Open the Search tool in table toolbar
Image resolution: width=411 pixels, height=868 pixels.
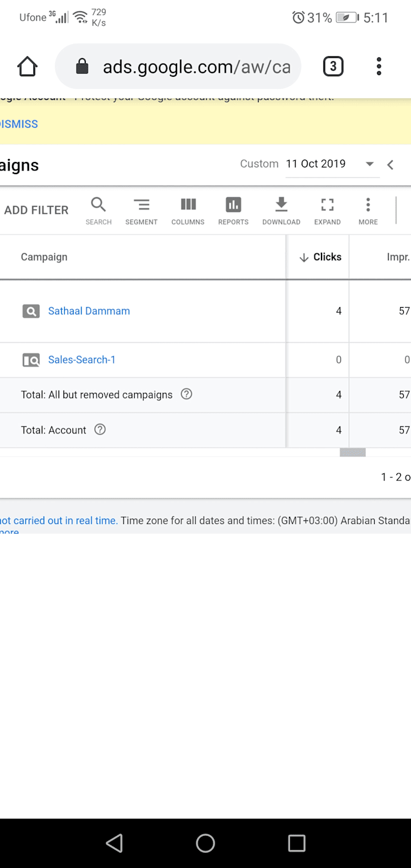coord(99,211)
